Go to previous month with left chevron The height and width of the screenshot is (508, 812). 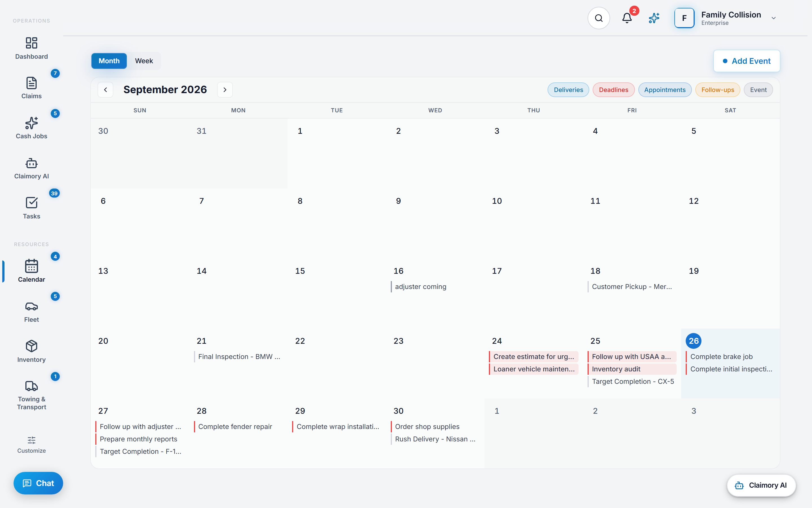pos(105,90)
